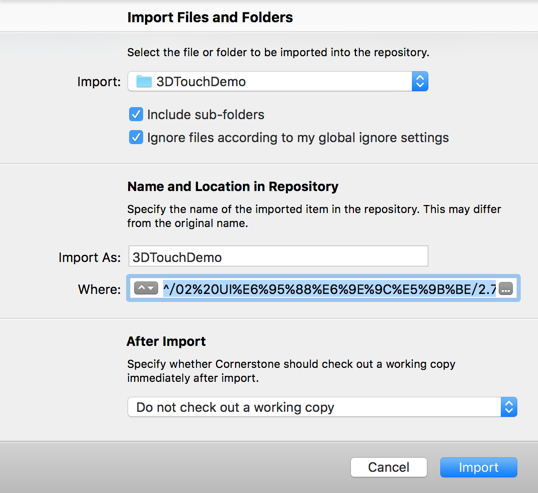This screenshot has width=538, height=493.
Task: Click the Import: field label
Action: pos(99,82)
